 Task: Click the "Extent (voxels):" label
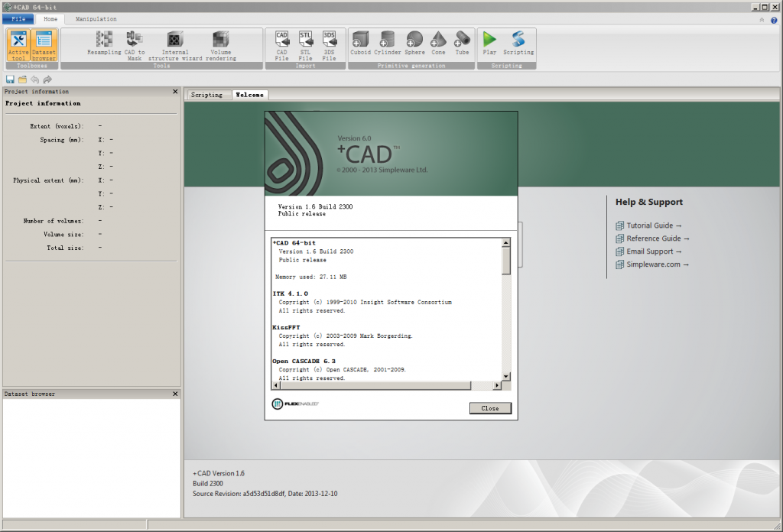[57, 126]
